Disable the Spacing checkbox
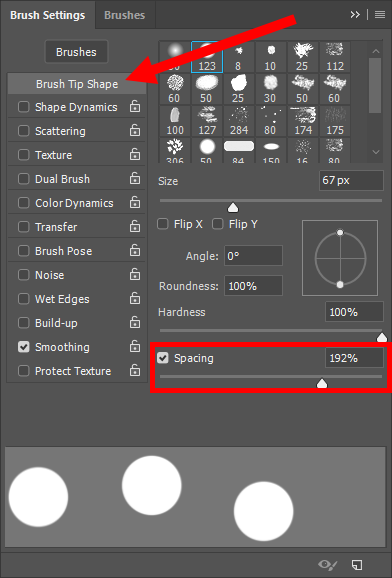The image size is (392, 578). [x=163, y=358]
